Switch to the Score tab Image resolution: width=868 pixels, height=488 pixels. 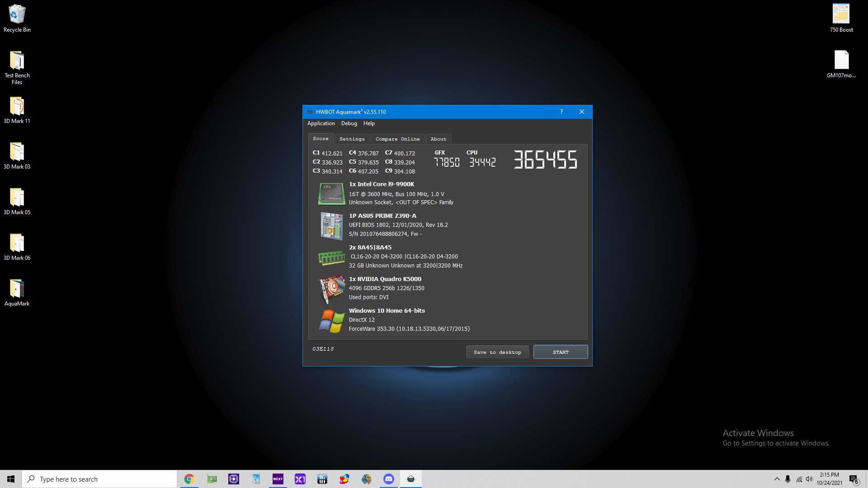pyautogui.click(x=321, y=139)
